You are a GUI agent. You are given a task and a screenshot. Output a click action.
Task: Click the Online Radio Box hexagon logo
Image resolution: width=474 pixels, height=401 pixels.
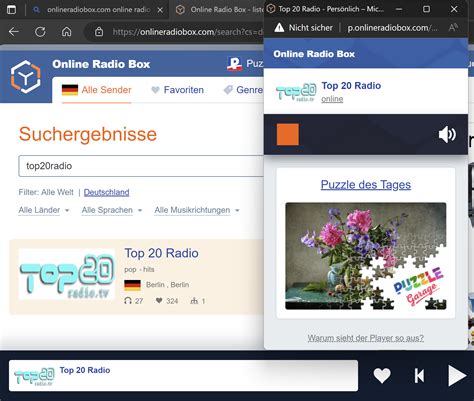pos(25,77)
